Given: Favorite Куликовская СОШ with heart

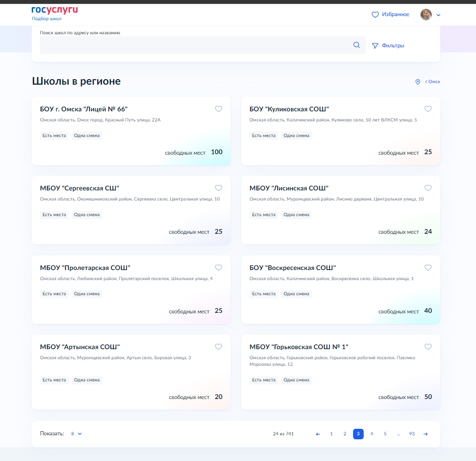Looking at the screenshot, I should pos(428,109).
